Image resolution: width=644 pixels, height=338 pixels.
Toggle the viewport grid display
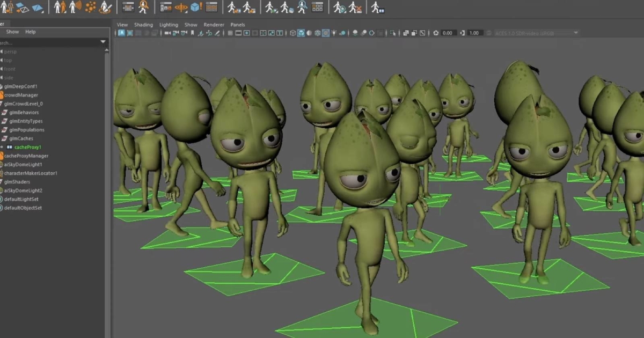pyautogui.click(x=230, y=33)
